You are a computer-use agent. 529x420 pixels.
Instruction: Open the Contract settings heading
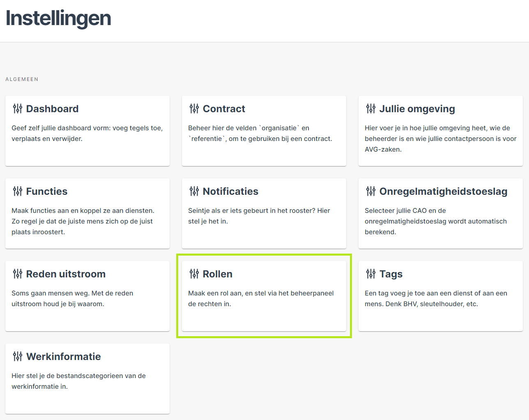click(224, 109)
